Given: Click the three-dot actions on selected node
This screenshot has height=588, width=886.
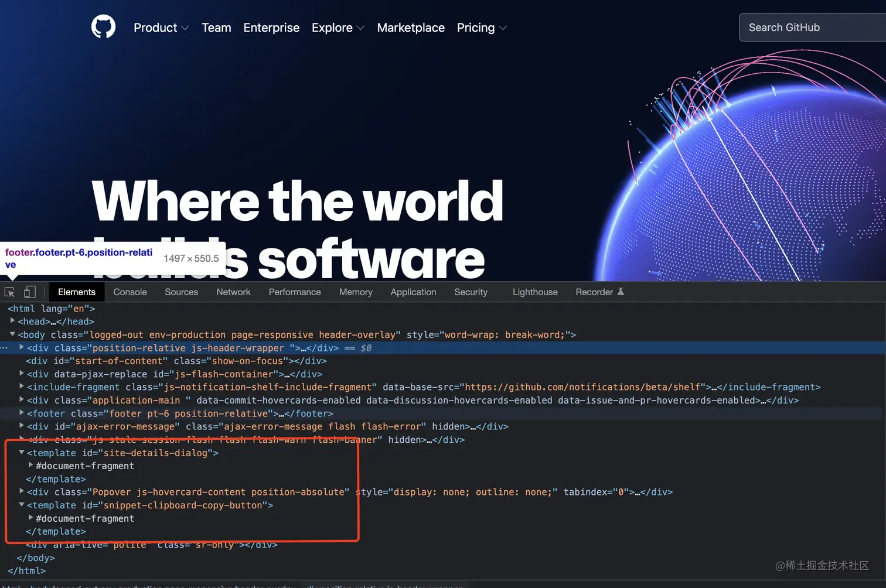Looking at the screenshot, I should click(x=5, y=348).
